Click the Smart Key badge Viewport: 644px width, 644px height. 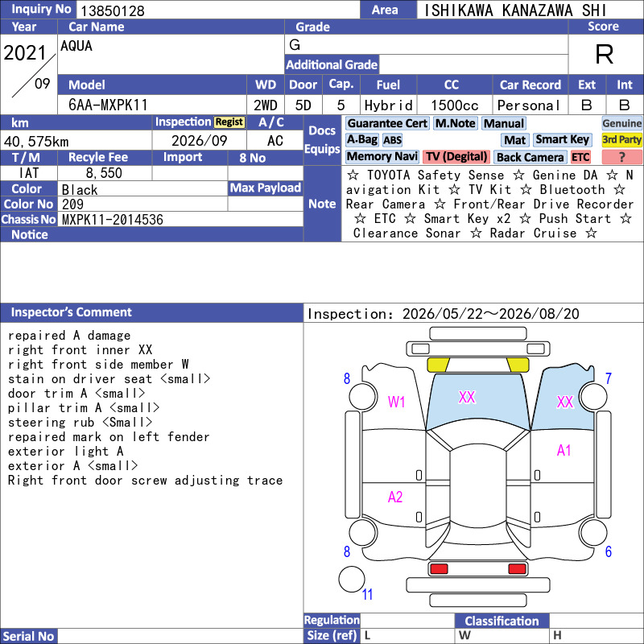[x=562, y=140]
